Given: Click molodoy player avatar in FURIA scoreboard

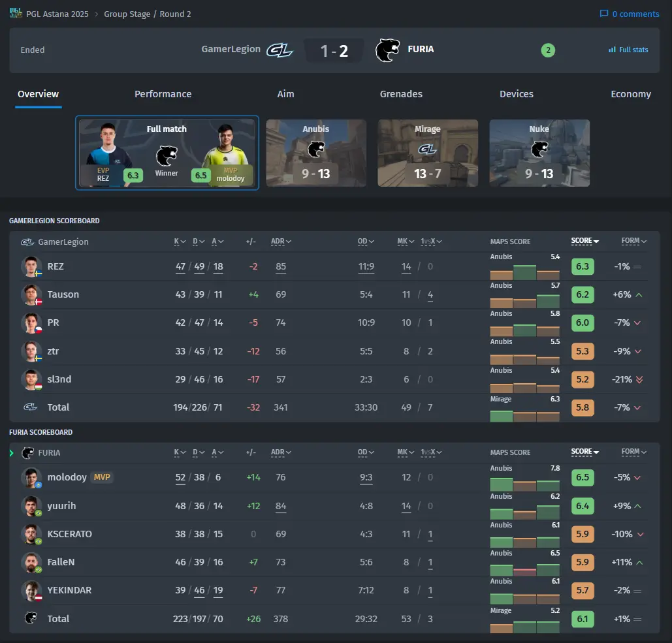Looking at the screenshot, I should click(31, 478).
